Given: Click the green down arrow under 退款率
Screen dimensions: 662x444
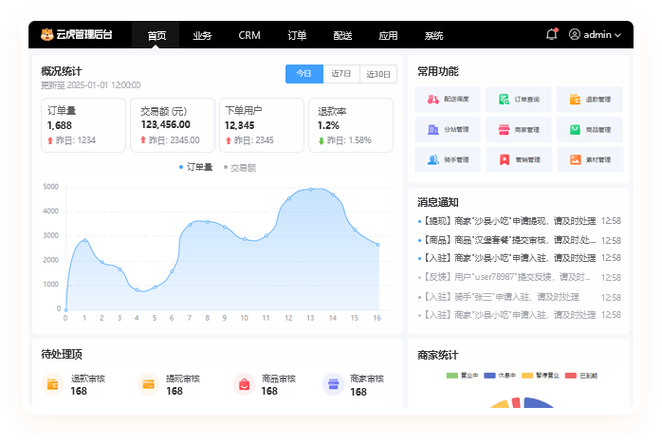Looking at the screenshot, I should coord(321,141).
